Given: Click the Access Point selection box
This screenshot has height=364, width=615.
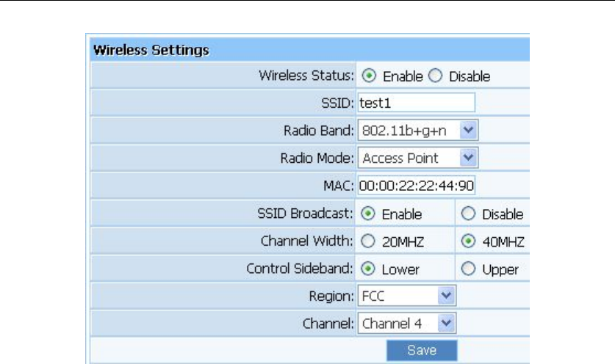Looking at the screenshot, I should coord(417,158).
